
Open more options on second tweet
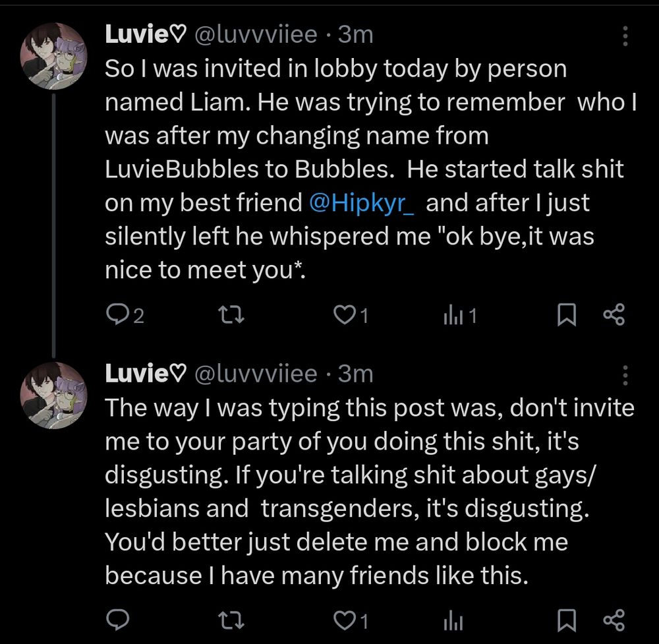625,376
